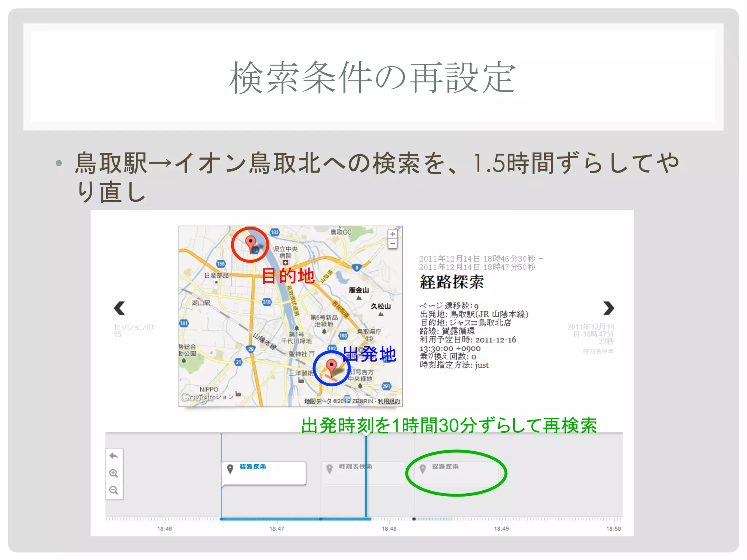Click the next entry preview 時刻表検索 label
The width and height of the screenshot is (747, 560).
click(x=598, y=351)
